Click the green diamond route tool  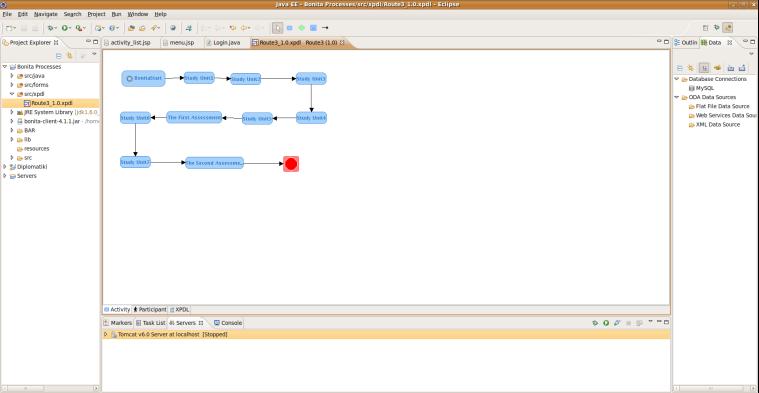tap(301, 28)
